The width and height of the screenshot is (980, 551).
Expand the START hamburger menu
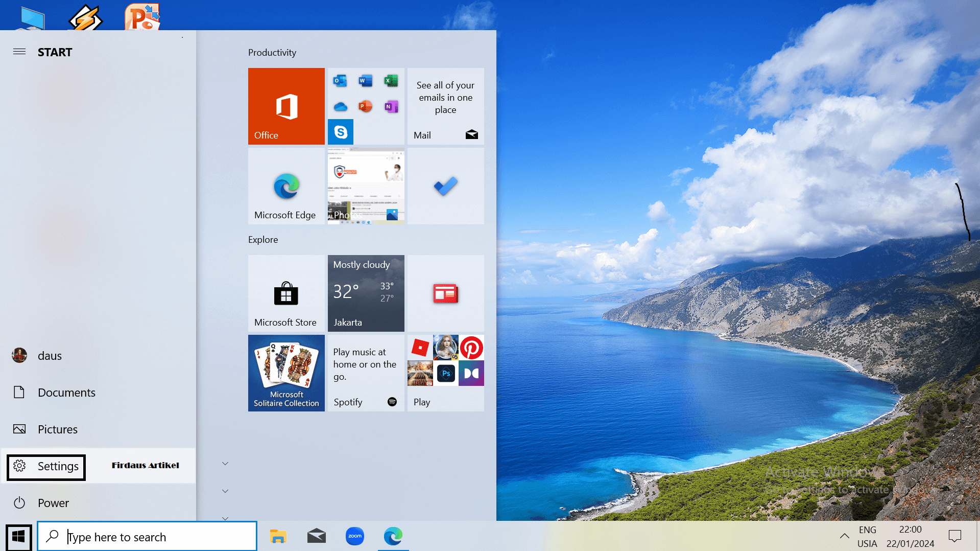(19, 52)
